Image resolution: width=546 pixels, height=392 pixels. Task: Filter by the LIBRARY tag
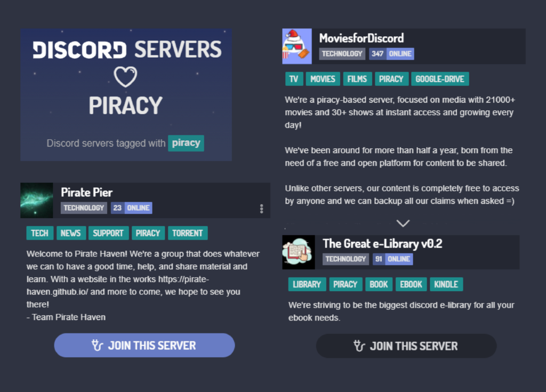(307, 284)
